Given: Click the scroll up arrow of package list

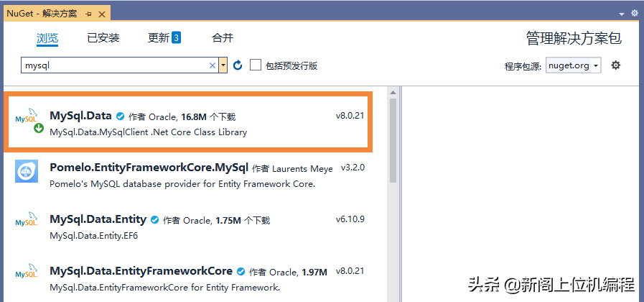Looking at the screenshot, I should 393,93.
